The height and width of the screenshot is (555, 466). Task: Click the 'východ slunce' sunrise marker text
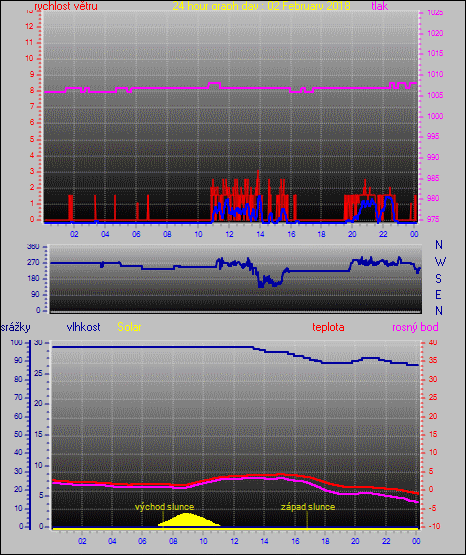165,507
